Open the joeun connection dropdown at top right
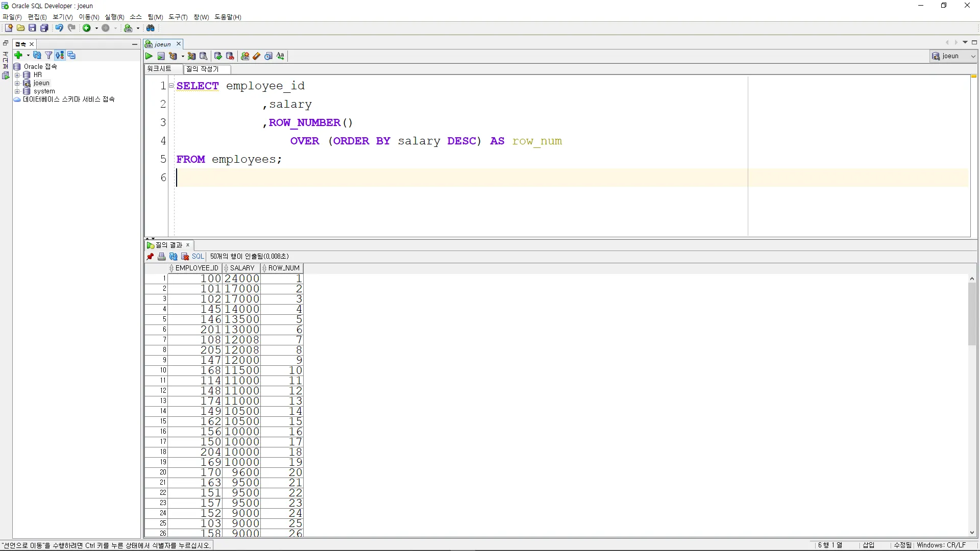Image resolution: width=980 pixels, height=551 pixels. [973, 56]
